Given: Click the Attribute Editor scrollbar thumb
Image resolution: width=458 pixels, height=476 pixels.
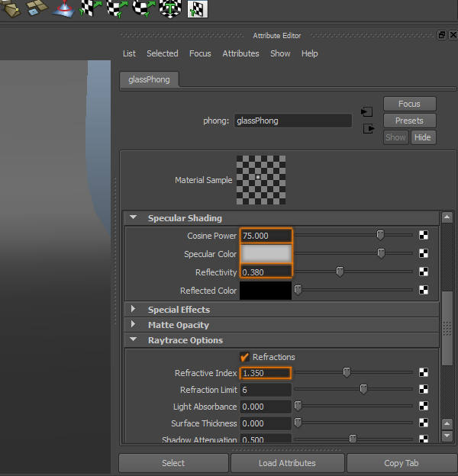Looking at the screenshot, I should point(447,328).
